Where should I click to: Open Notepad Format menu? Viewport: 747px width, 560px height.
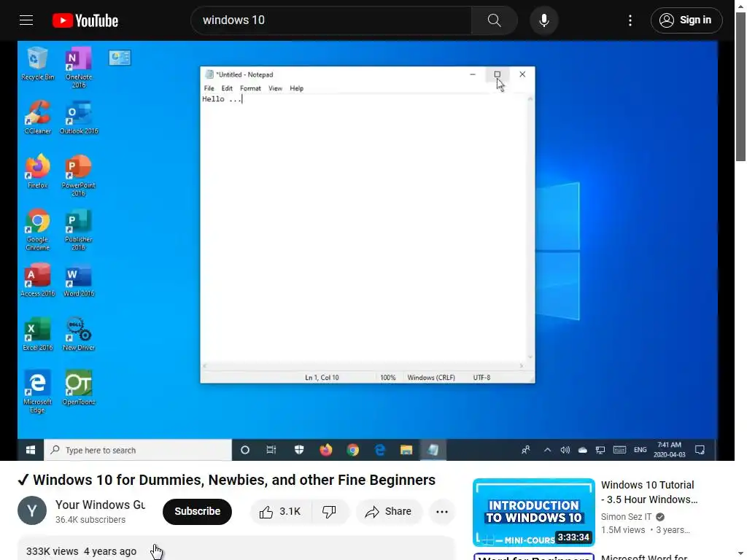click(250, 88)
